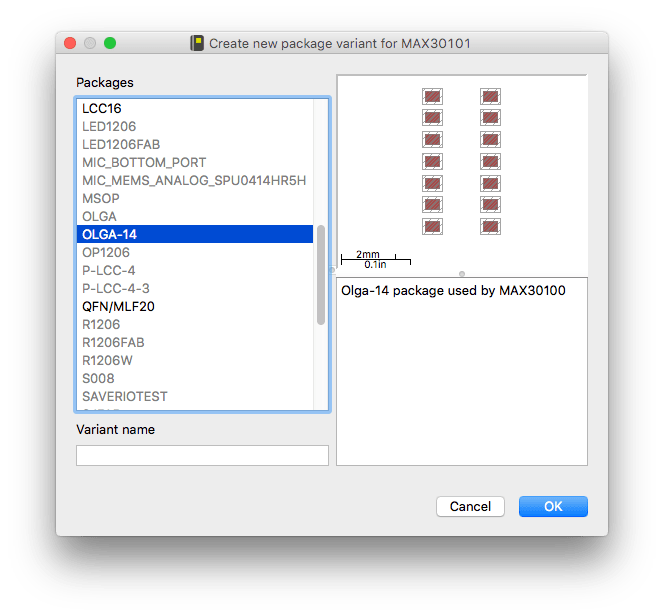
Task: Click the horizontal splitter handle below preview
Action: [462, 274]
